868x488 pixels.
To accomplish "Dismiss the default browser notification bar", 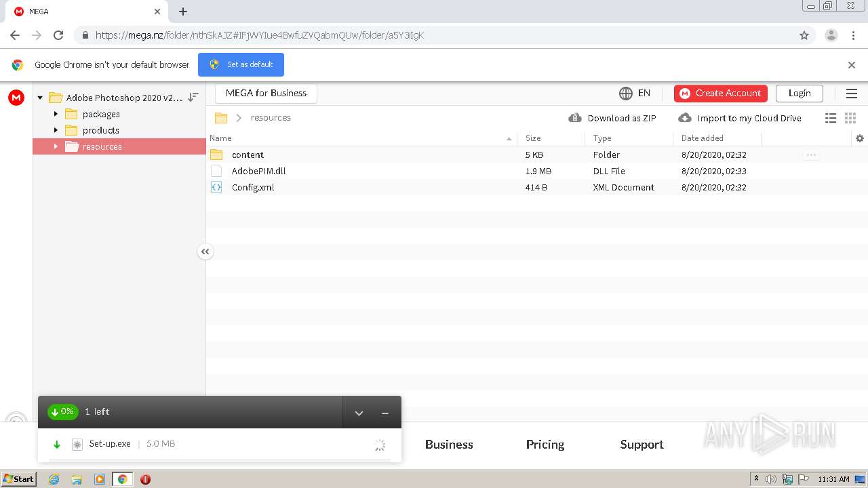I will coord(852,65).
